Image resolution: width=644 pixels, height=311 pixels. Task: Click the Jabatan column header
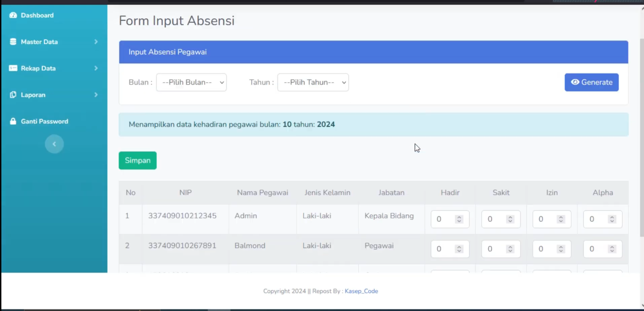point(391,192)
